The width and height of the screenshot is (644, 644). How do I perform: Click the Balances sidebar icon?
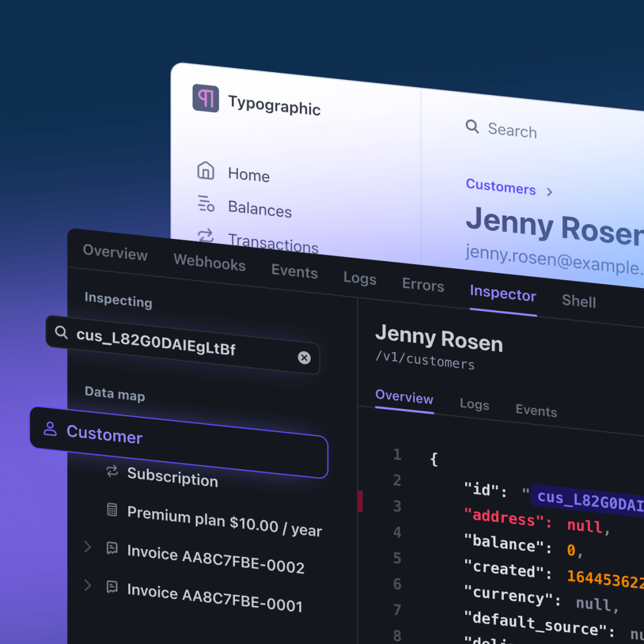(206, 203)
